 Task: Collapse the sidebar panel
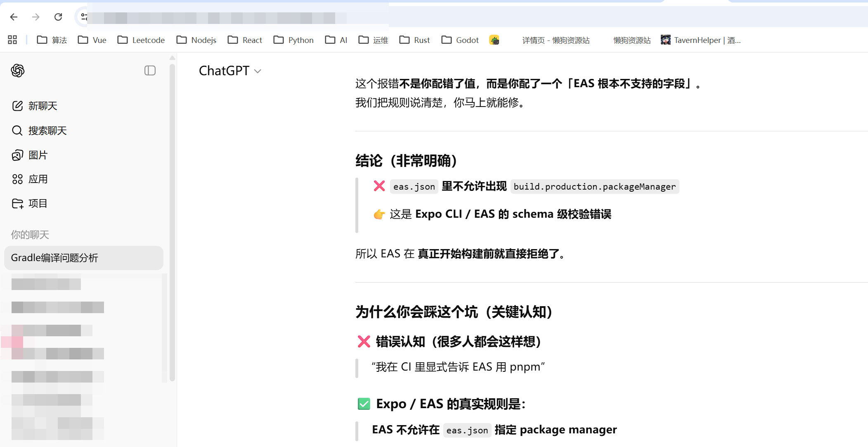[x=150, y=71]
